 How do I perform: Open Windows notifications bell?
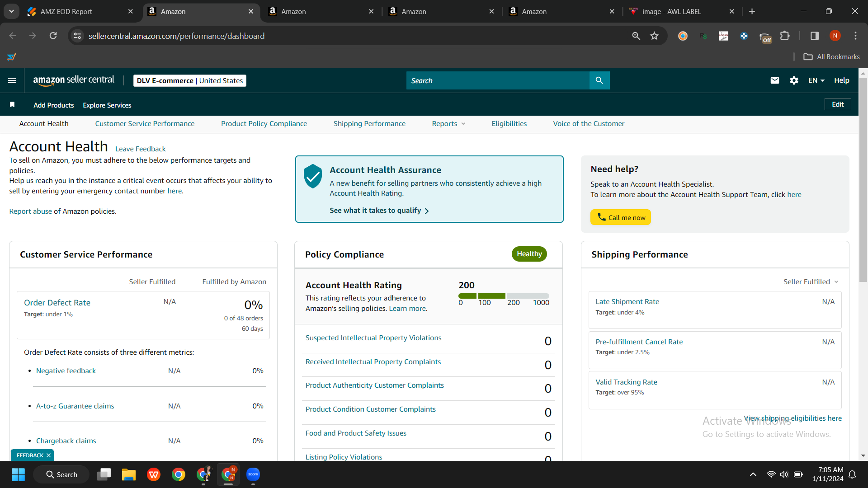(x=852, y=474)
